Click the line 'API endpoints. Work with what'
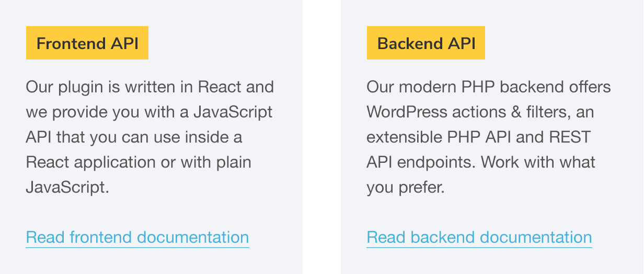Screen dimensions: 644x274 click(481, 162)
